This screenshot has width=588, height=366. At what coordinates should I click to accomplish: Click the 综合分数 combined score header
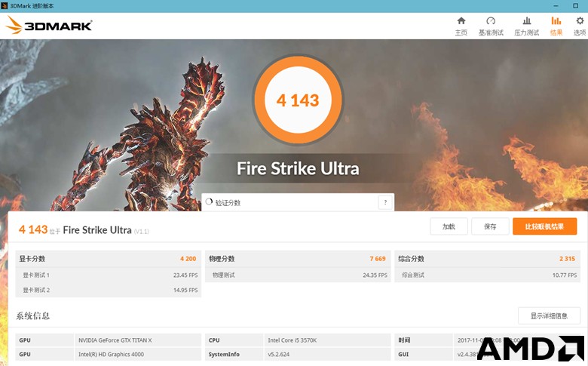[x=411, y=259]
